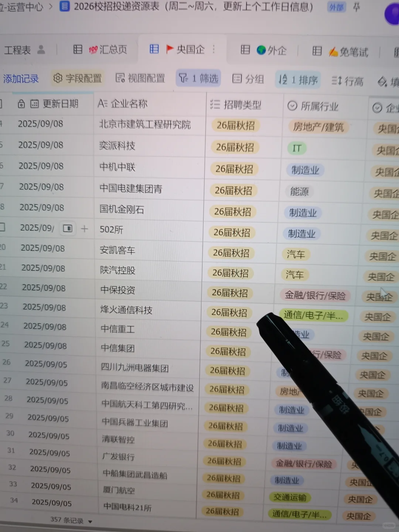Select the 中信集团 cell
The image size is (399, 532).
pos(149,348)
